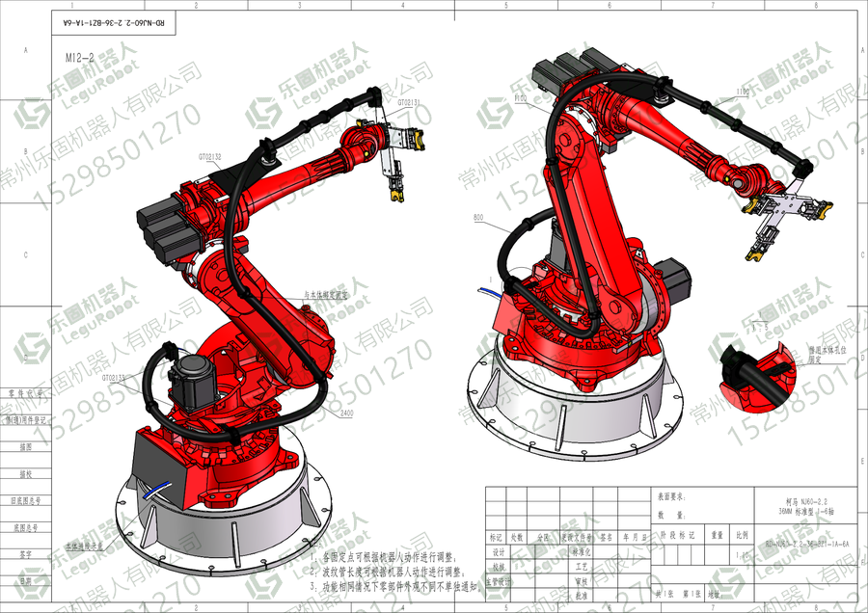The image size is (868, 613).
Task: Select the GT02131 part callout
Action: coord(409,102)
